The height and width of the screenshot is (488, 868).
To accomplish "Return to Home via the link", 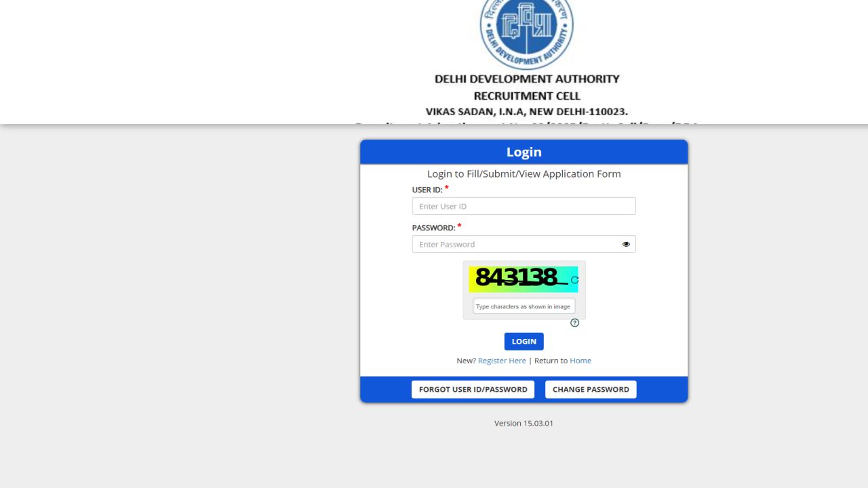I will (x=580, y=360).
